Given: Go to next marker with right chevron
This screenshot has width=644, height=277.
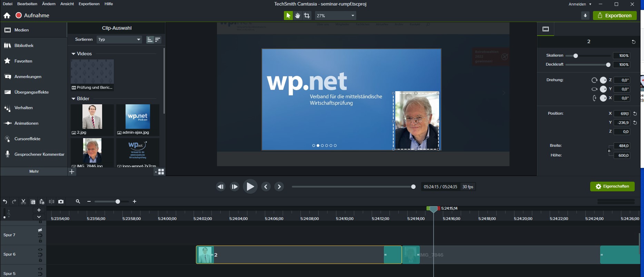Looking at the screenshot, I should coord(279,187).
